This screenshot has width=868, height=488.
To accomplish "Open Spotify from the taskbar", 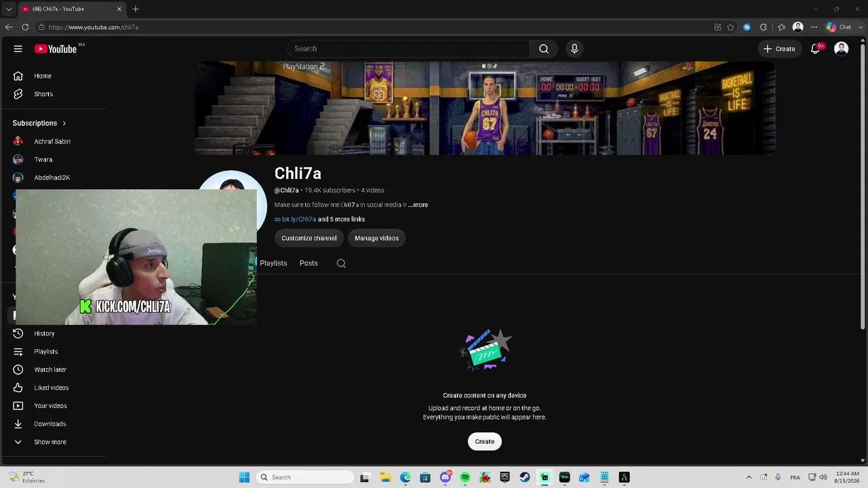I will 465,477.
